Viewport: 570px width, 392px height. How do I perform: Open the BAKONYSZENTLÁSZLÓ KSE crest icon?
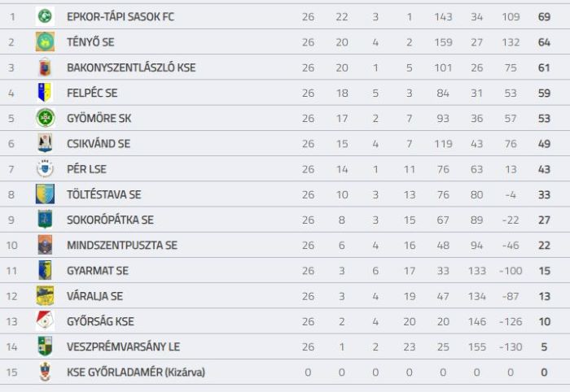click(45, 68)
